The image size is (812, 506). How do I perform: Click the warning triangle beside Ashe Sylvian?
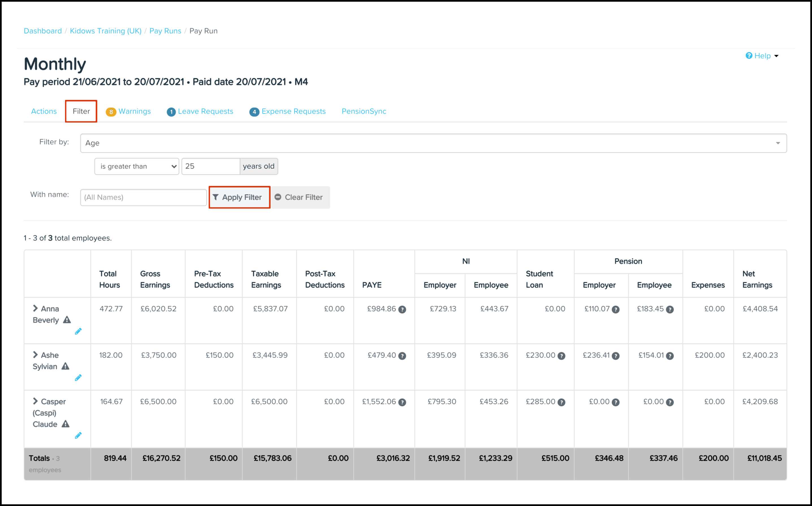pos(66,366)
